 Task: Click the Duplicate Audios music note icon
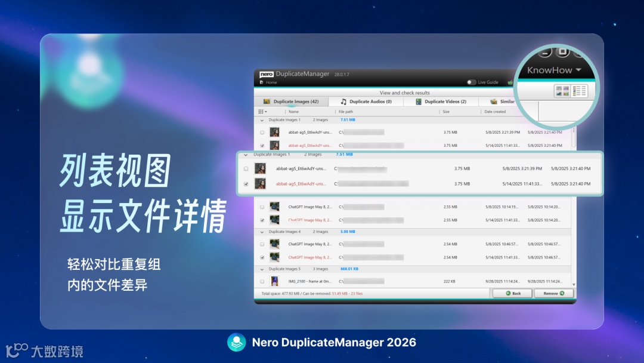343,101
